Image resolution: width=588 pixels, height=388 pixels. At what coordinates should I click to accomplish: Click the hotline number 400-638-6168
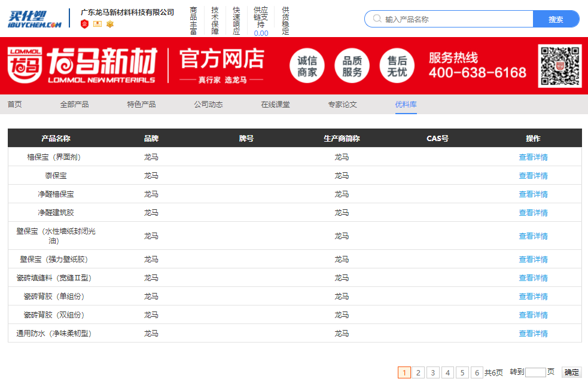(x=477, y=72)
